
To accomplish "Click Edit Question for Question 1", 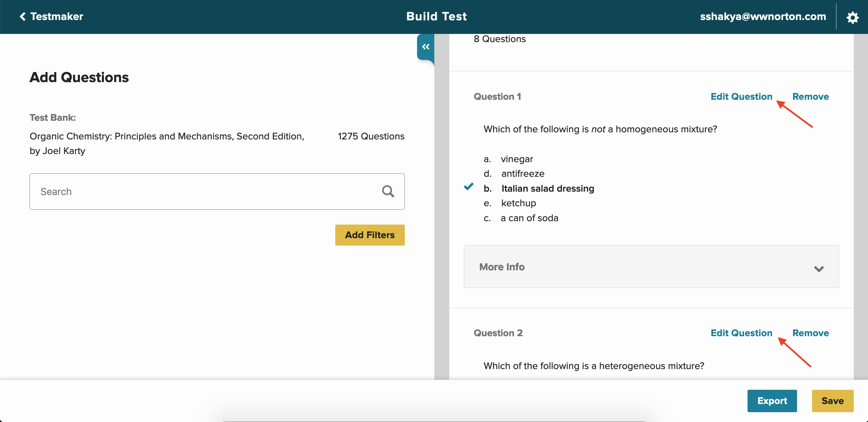I will pyautogui.click(x=741, y=97).
